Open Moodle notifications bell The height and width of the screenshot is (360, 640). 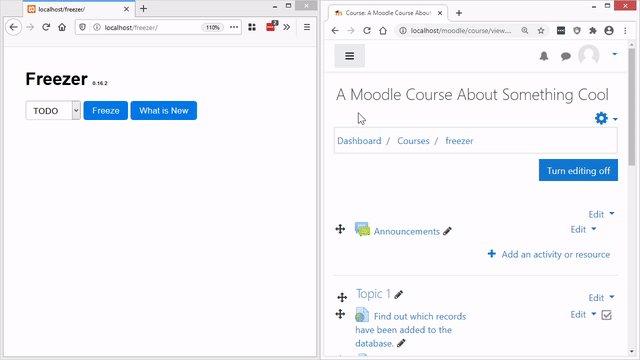click(x=544, y=56)
